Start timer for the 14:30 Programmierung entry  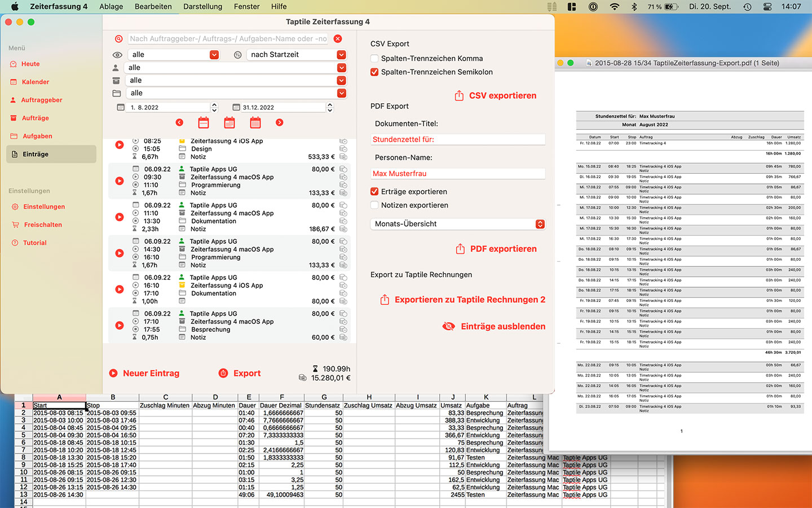click(120, 253)
